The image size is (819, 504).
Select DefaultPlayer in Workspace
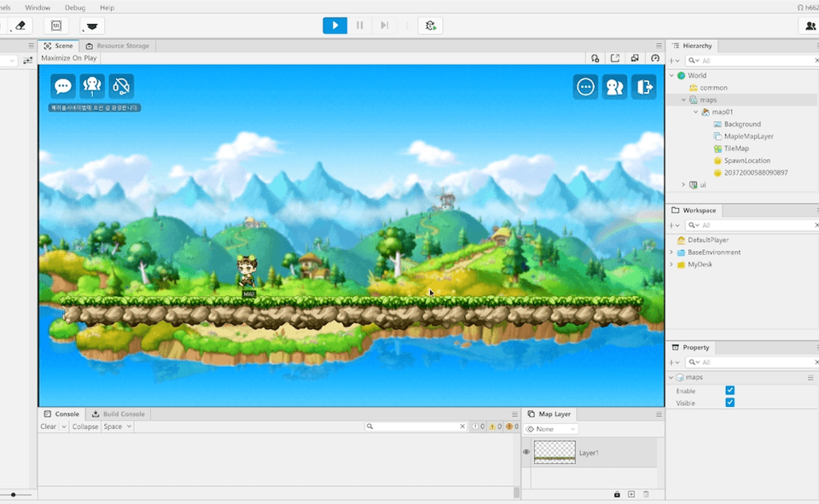pyautogui.click(x=708, y=240)
